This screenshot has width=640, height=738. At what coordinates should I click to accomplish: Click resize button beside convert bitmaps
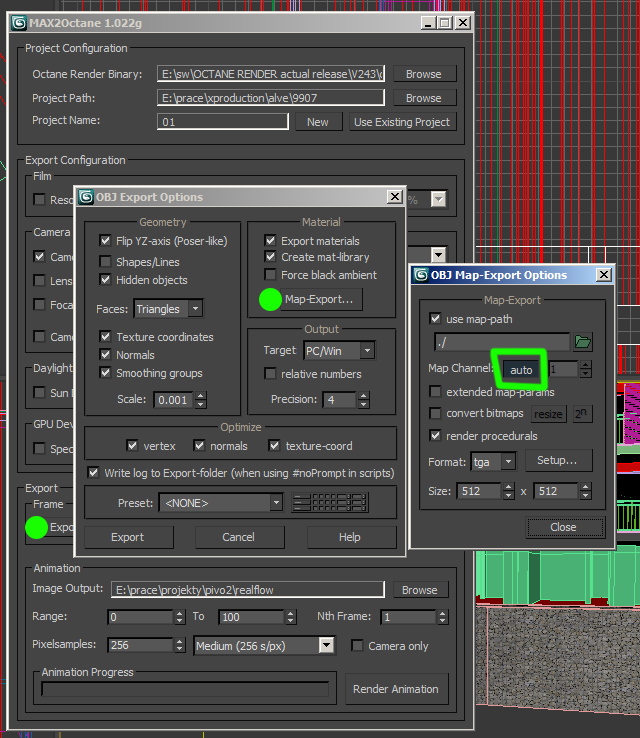pyautogui.click(x=548, y=414)
